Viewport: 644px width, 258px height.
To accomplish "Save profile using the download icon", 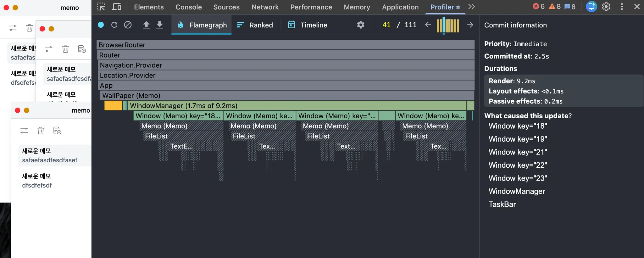I will point(160,25).
